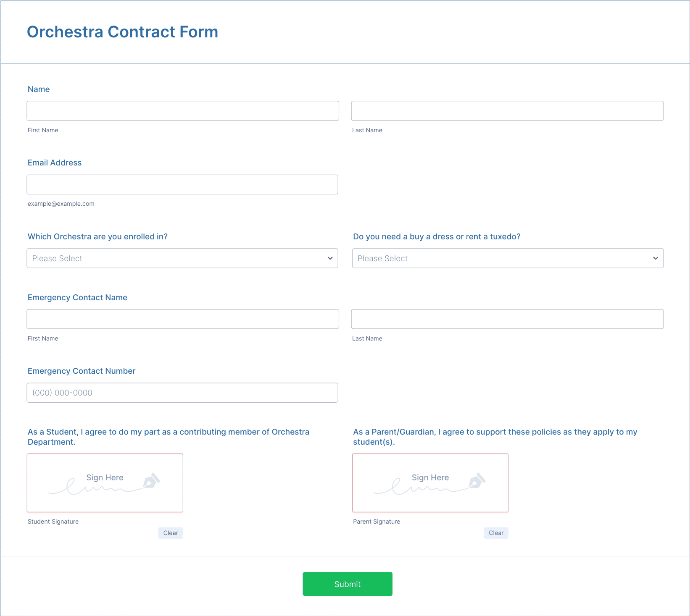The height and width of the screenshot is (616, 690).
Task: Clear the Student Signature
Action: click(171, 533)
